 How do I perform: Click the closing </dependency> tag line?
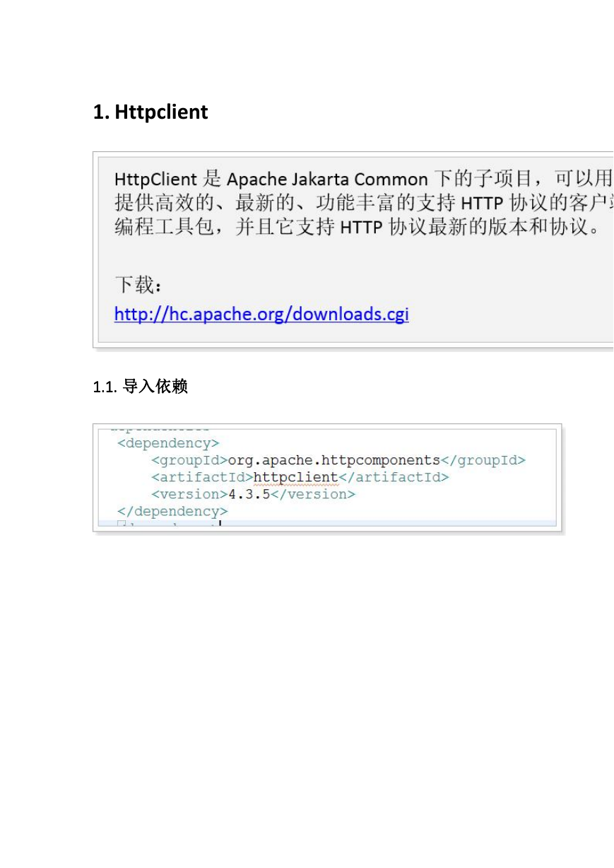coord(172,511)
